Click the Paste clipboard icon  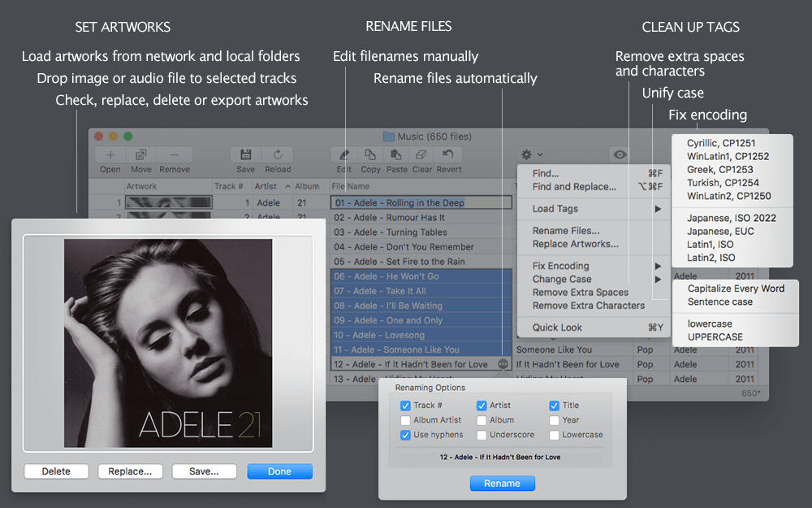click(x=396, y=154)
